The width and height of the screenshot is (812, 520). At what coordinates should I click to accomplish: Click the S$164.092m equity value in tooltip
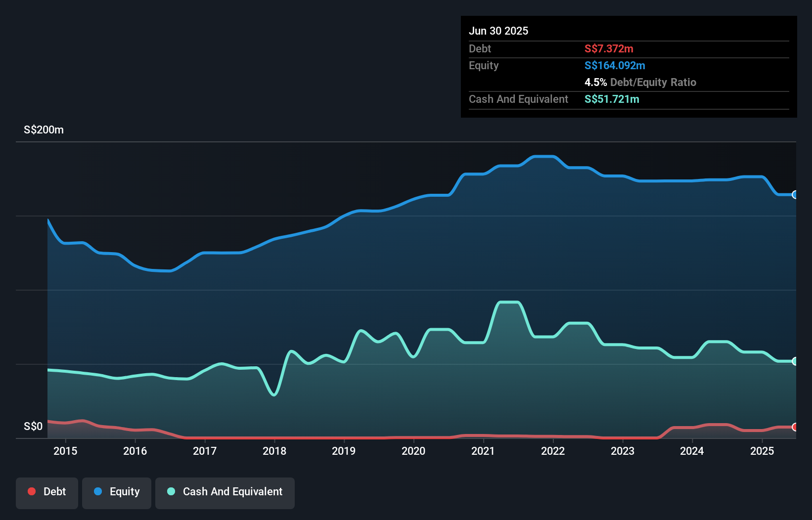615,65
